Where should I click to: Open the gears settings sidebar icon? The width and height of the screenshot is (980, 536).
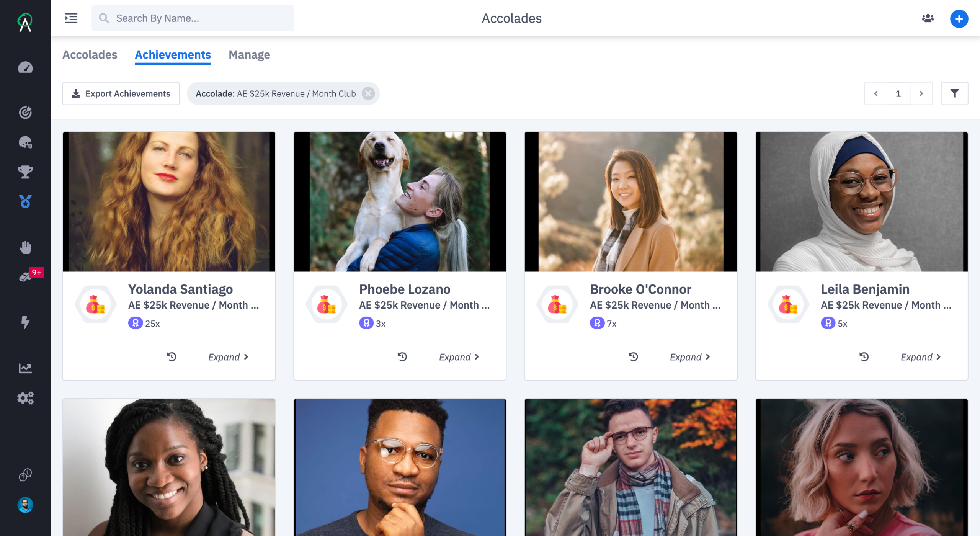tap(25, 398)
